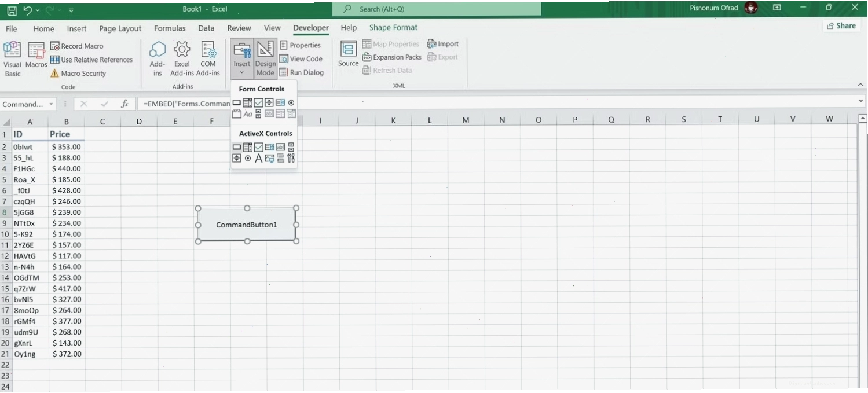Select the CommandButton1 control
Image resolution: width=868 pixels, height=393 pixels.
coord(247,225)
